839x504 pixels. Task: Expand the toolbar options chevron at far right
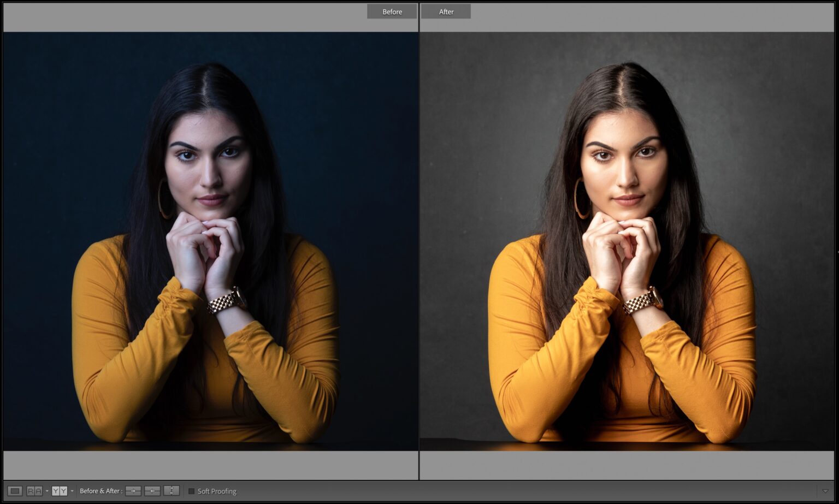825,491
